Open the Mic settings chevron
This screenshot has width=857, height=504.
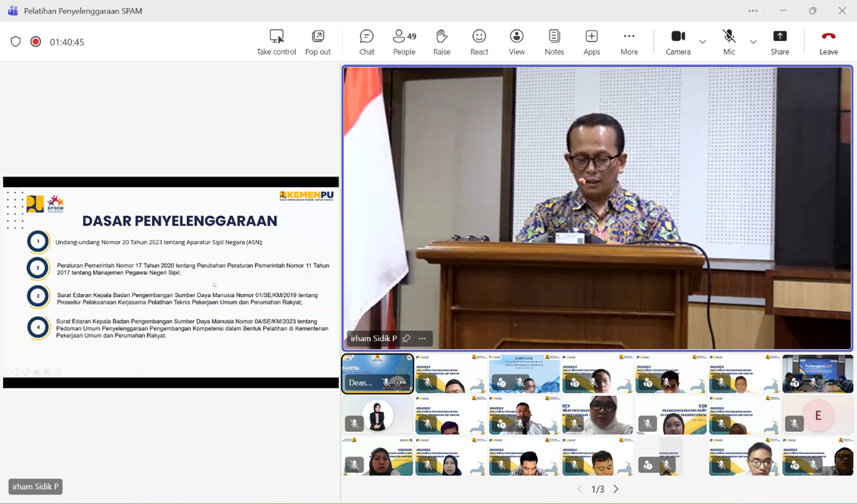point(753,42)
